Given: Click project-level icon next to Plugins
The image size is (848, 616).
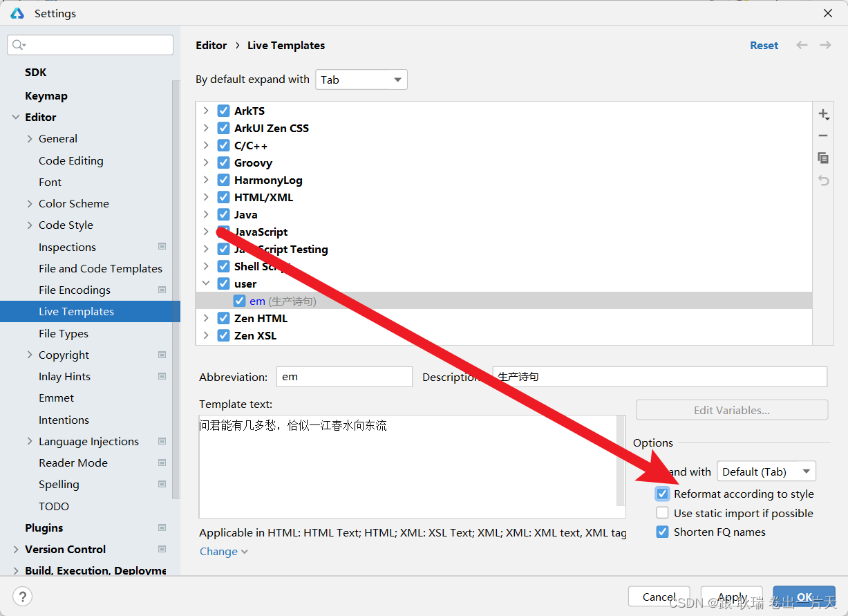Looking at the screenshot, I should (162, 528).
